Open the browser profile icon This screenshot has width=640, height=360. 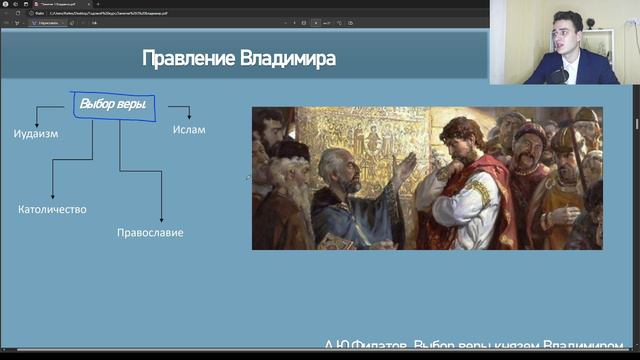5,4
